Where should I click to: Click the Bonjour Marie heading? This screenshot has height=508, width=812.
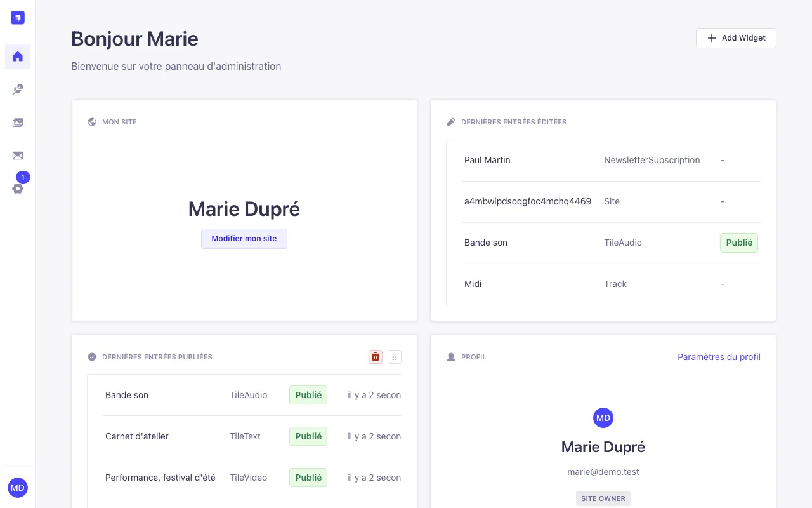[134, 39]
